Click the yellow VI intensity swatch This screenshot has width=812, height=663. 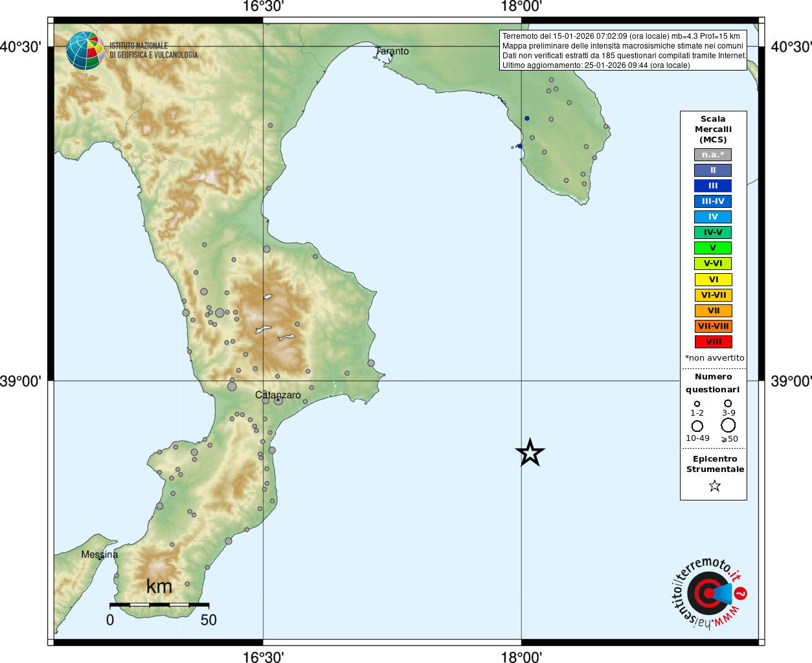(713, 280)
